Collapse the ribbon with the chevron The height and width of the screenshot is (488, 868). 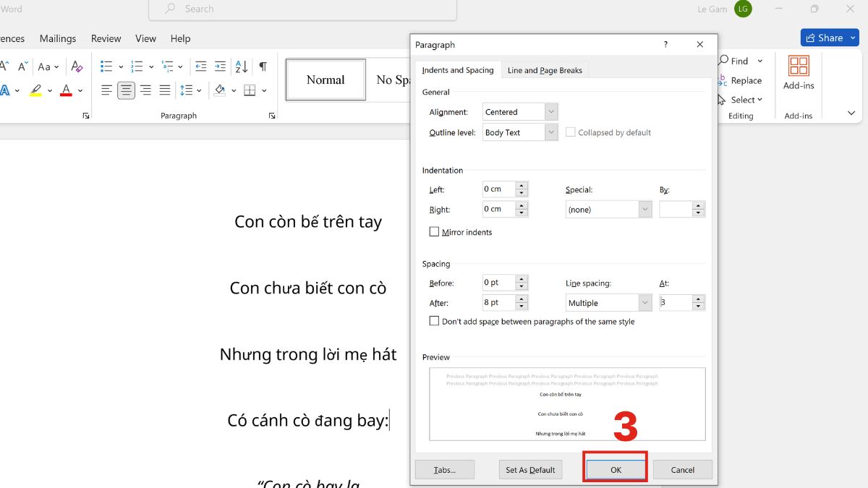pyautogui.click(x=851, y=114)
